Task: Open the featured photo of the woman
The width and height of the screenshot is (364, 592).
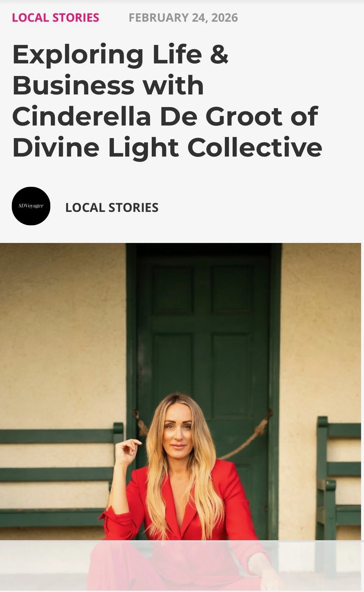Action: pos(181,417)
